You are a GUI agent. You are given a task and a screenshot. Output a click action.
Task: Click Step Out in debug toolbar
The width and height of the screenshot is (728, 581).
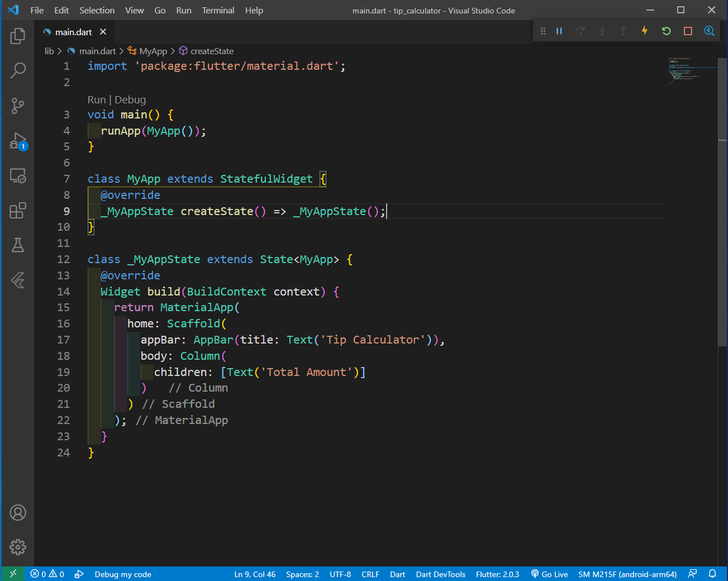tap(624, 31)
